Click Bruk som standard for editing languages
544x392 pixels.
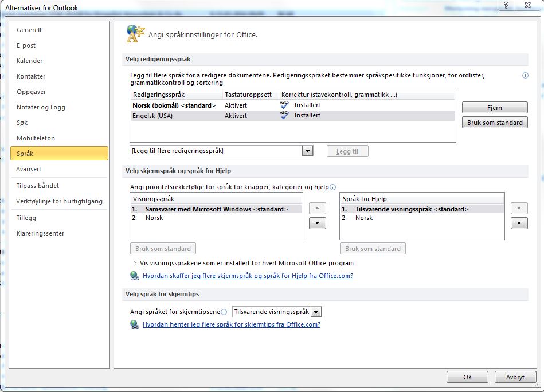point(495,123)
